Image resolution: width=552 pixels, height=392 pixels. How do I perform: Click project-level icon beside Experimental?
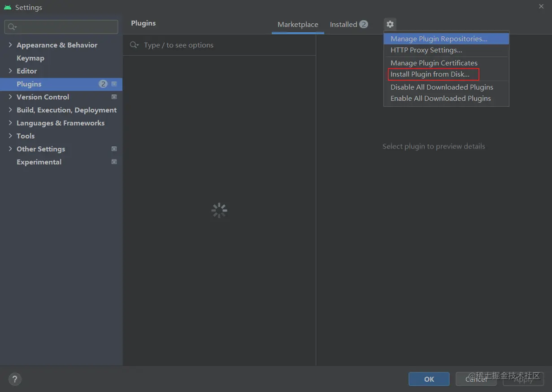[x=114, y=162]
